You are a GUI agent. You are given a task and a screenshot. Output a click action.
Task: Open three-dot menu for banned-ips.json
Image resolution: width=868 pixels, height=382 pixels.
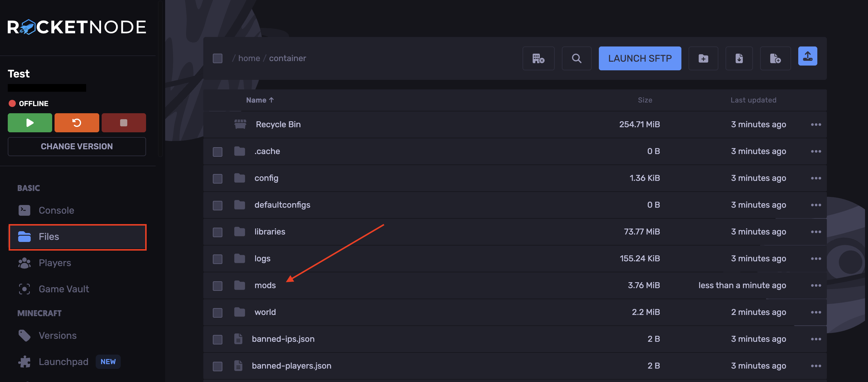816,339
